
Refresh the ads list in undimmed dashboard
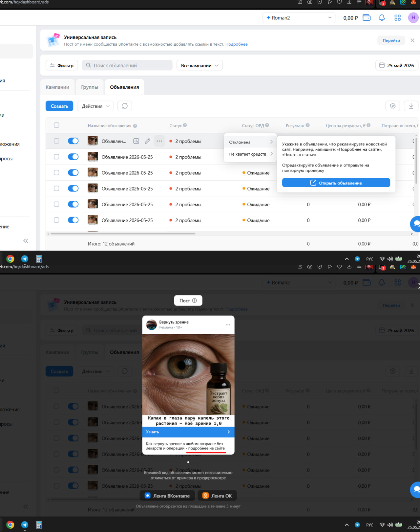click(125, 106)
